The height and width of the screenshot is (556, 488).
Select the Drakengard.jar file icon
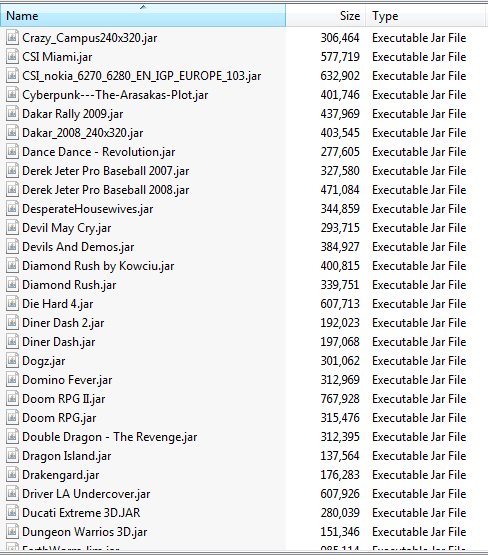click(x=12, y=475)
